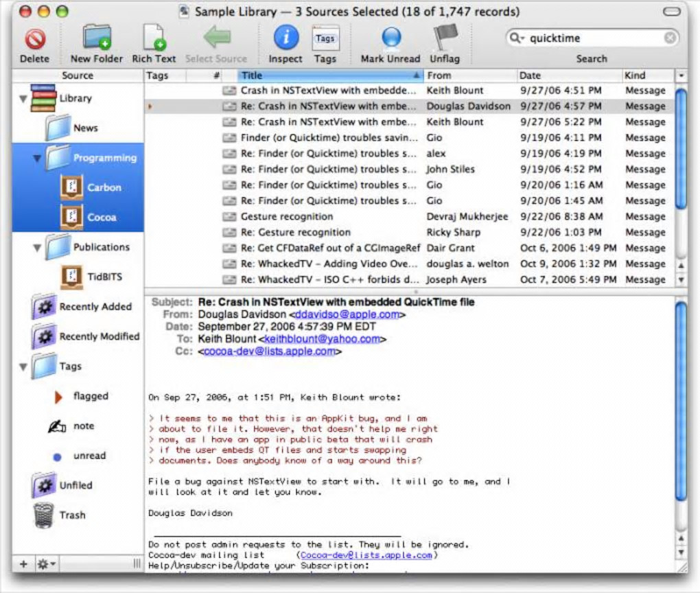Select message from Joseph Ayers
The height and width of the screenshot is (593, 700).
pos(410,279)
